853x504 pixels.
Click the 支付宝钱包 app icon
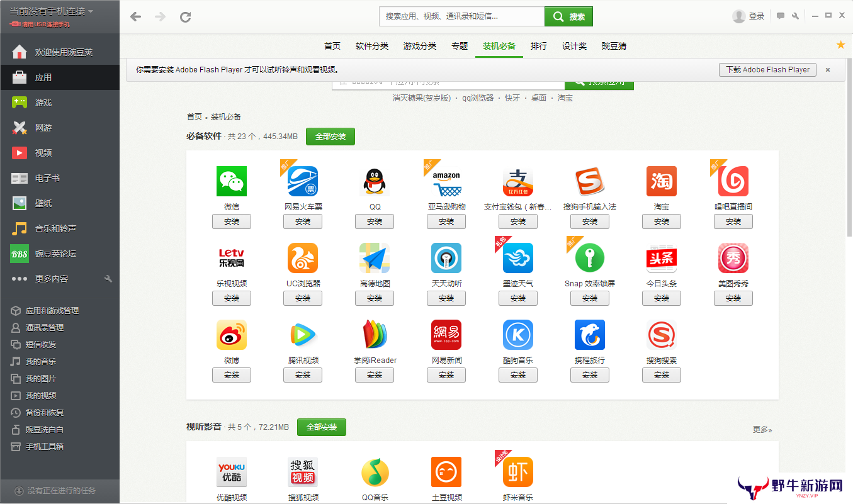coord(518,181)
